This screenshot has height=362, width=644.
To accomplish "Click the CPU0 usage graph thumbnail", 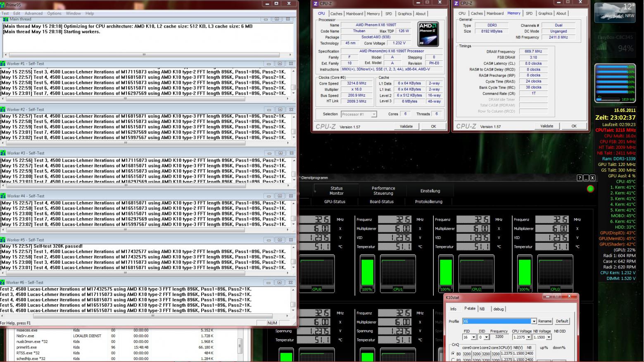I will click(316, 273).
